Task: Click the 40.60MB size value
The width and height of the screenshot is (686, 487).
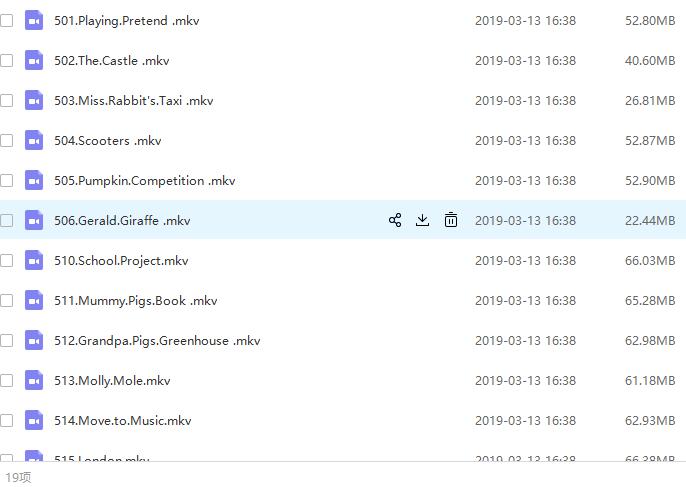Action: 650,60
